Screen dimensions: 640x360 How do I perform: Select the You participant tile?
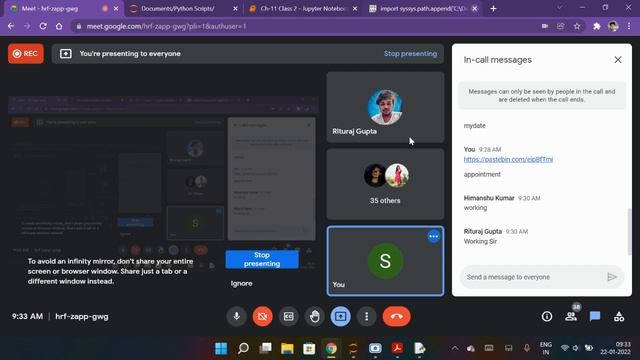click(385, 261)
